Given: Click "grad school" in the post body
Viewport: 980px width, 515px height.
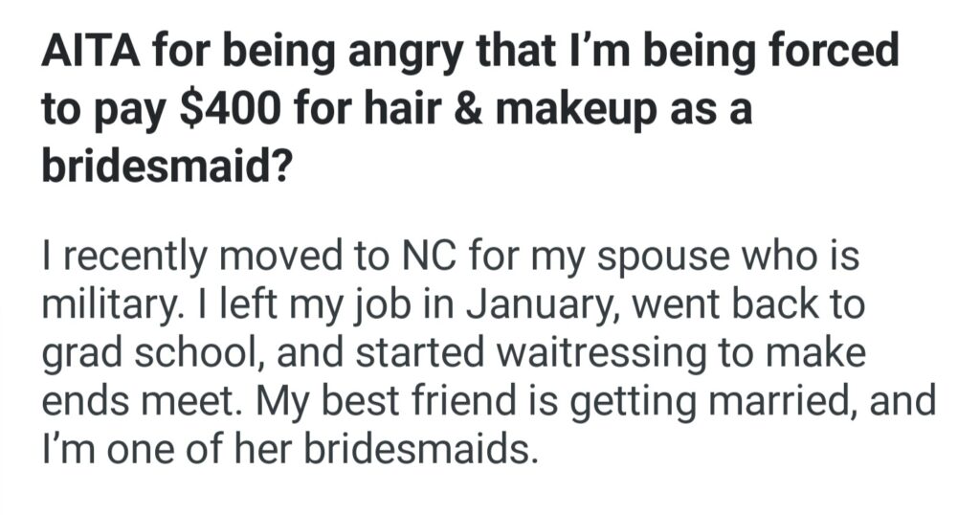Looking at the screenshot, I should [160, 353].
